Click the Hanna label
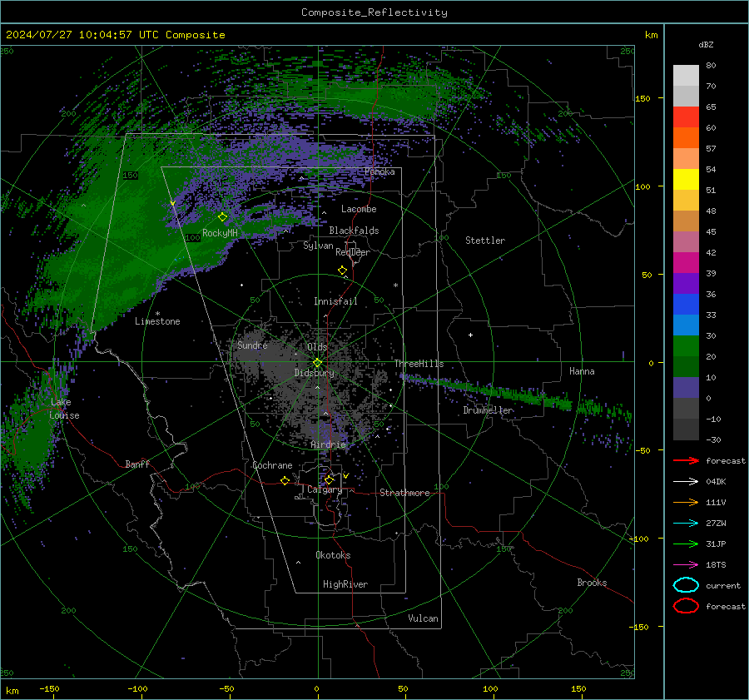Screen dimensions: 749x700 pyautogui.click(x=582, y=371)
